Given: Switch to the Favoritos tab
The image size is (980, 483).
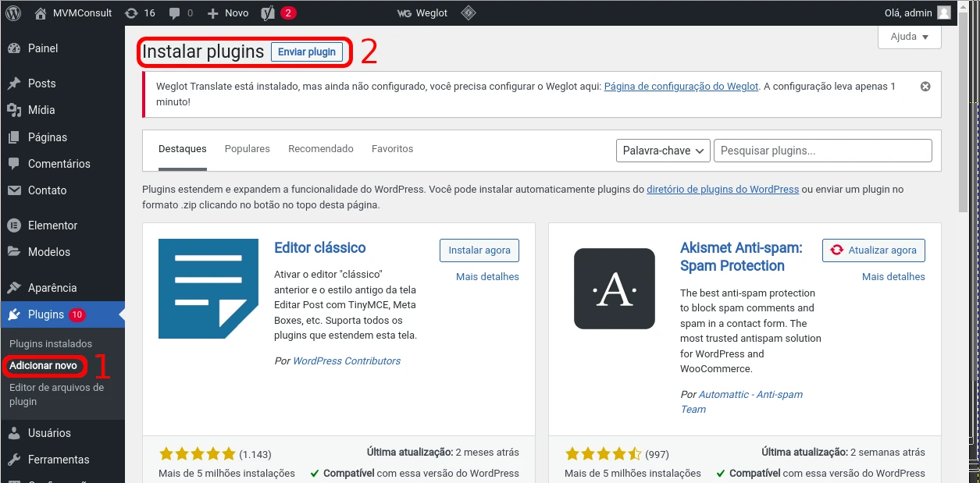Looking at the screenshot, I should click(x=392, y=149).
